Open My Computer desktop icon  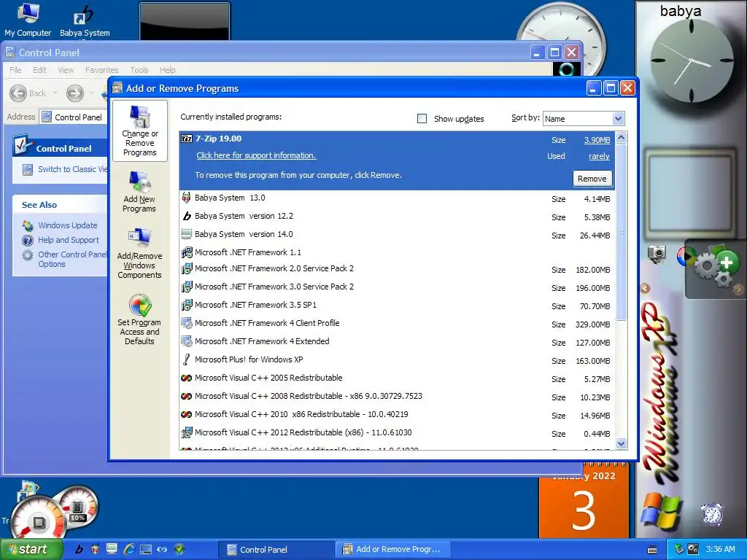tap(28, 20)
